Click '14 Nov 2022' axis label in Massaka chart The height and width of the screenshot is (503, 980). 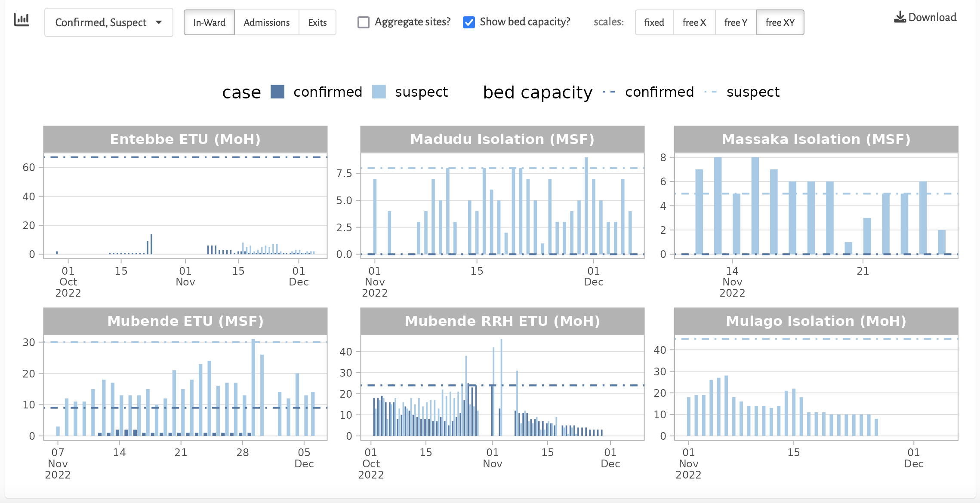point(732,282)
